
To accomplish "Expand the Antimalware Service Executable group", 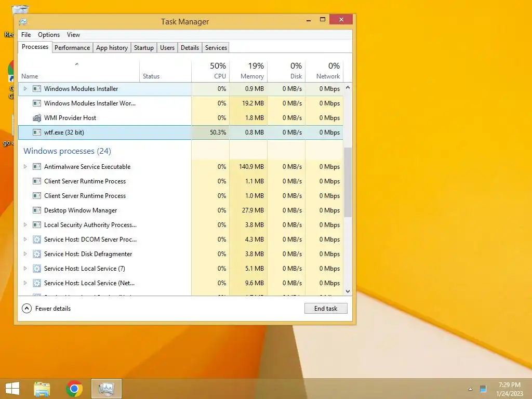I will click(25, 167).
